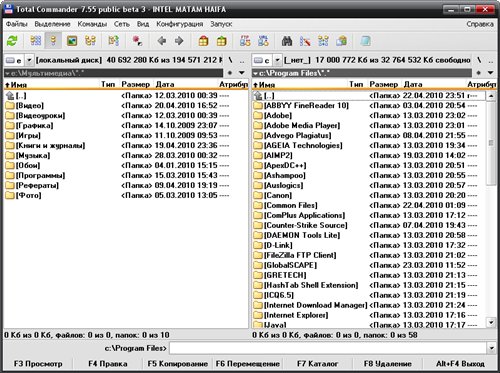Screen dimensions: 500x373
Task: Toggle the tree view toolbar button
Action: point(90,41)
